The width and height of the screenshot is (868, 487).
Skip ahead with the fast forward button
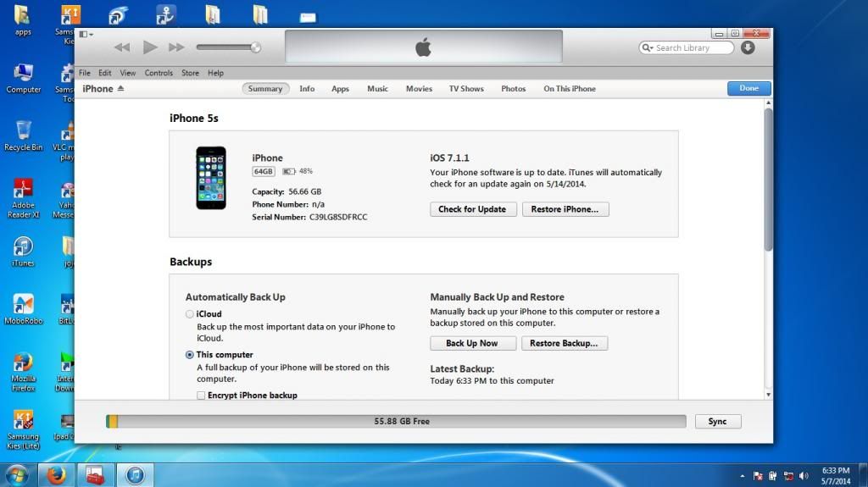click(x=176, y=47)
